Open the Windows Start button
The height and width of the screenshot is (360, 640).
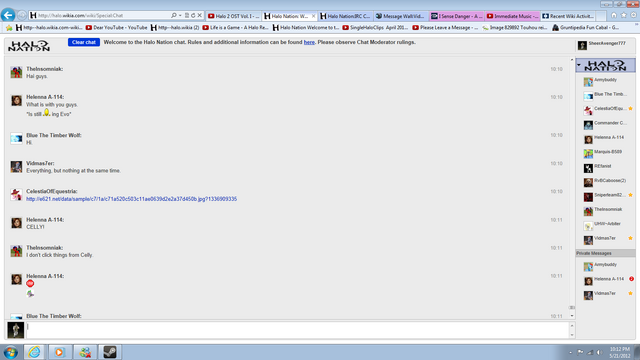pos(10,352)
